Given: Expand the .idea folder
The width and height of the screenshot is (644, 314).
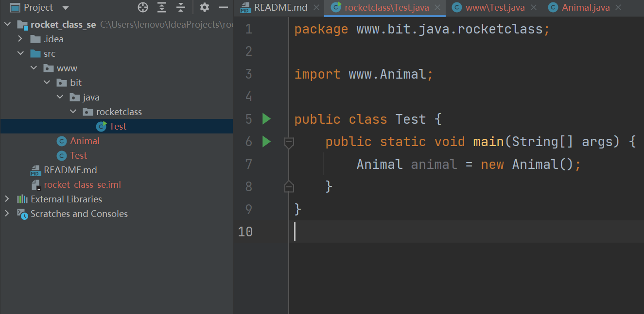Looking at the screenshot, I should (x=20, y=39).
